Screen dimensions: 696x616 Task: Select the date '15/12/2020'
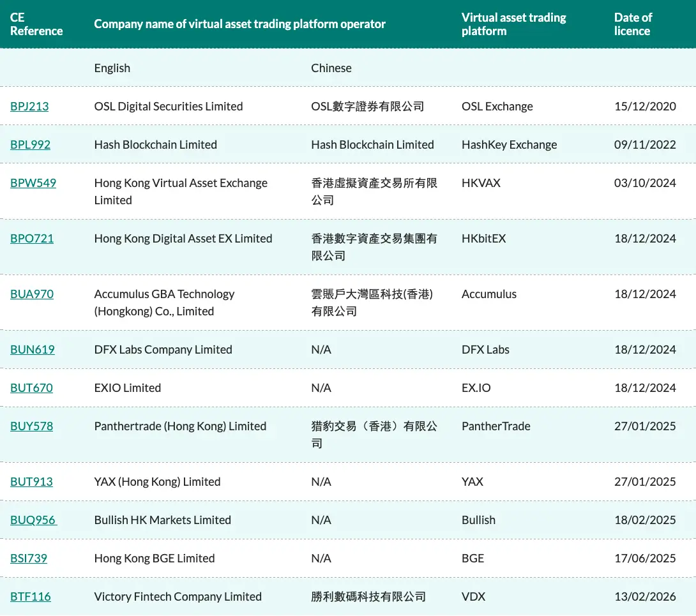pyautogui.click(x=645, y=107)
